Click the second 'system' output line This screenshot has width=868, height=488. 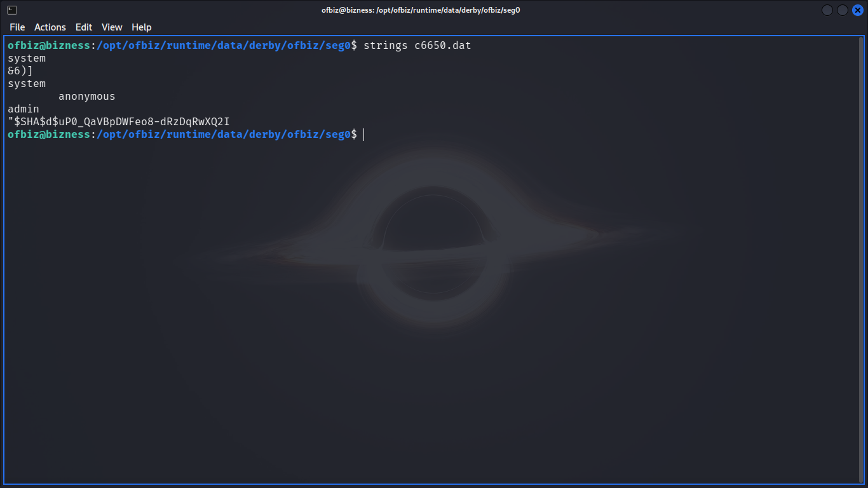click(27, 84)
